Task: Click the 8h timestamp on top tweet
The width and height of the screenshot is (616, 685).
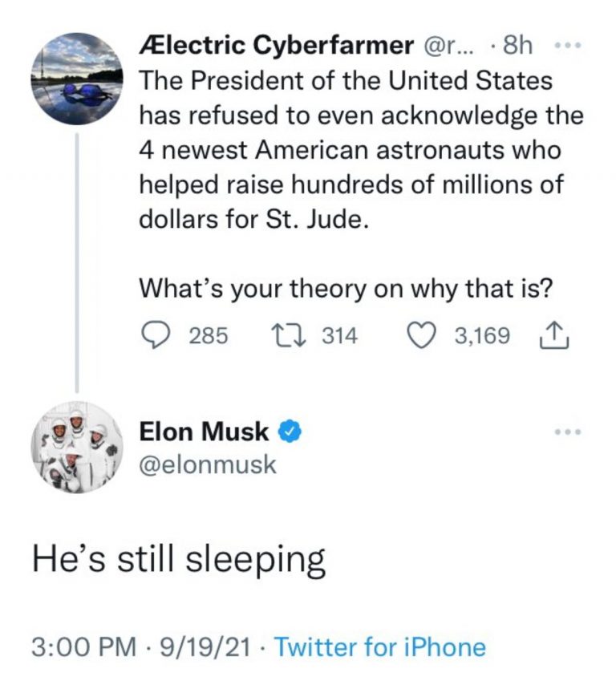Action: click(516, 46)
